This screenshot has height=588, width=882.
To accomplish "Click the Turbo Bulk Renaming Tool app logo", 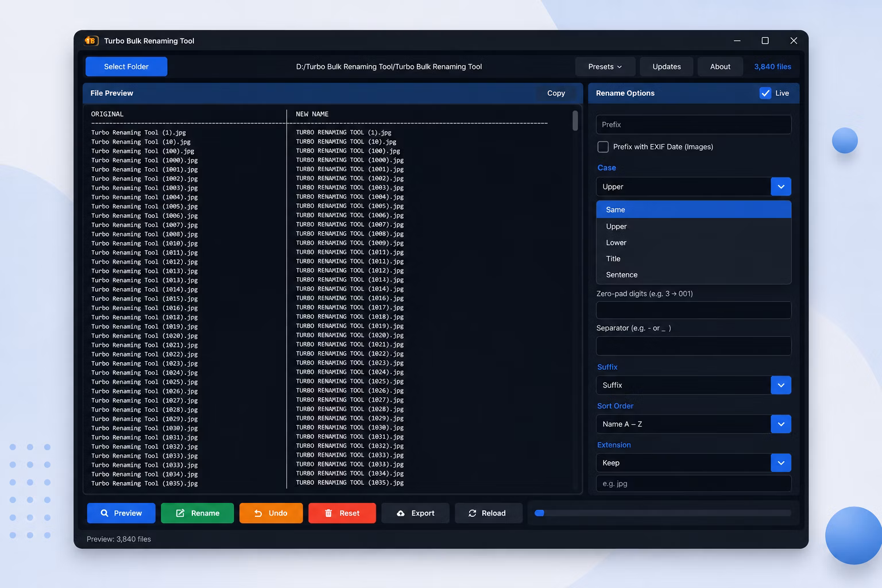I will click(x=91, y=41).
